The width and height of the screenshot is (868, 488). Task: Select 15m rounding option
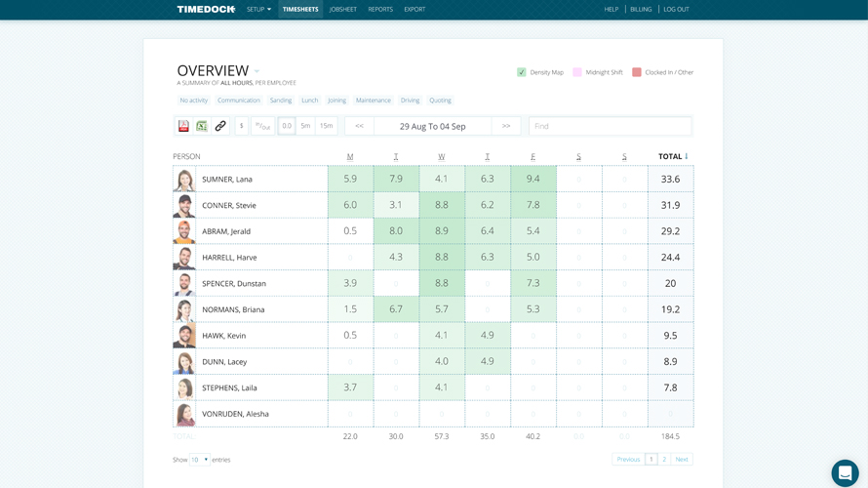click(x=327, y=126)
